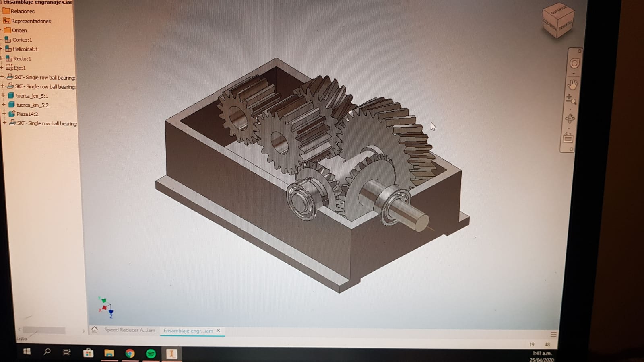Click the Representaciones folder icon
Viewport: 644px width, 362px height.
[x=6, y=20]
